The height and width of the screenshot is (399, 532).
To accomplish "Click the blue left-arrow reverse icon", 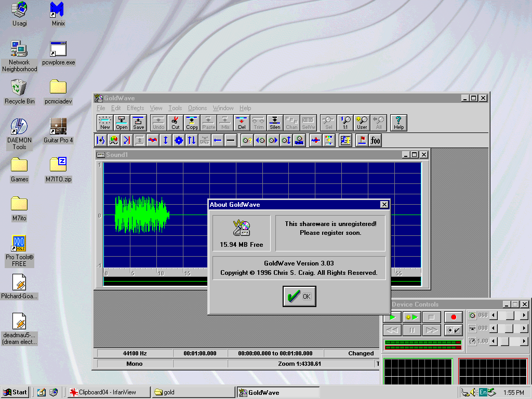I will [x=218, y=140].
